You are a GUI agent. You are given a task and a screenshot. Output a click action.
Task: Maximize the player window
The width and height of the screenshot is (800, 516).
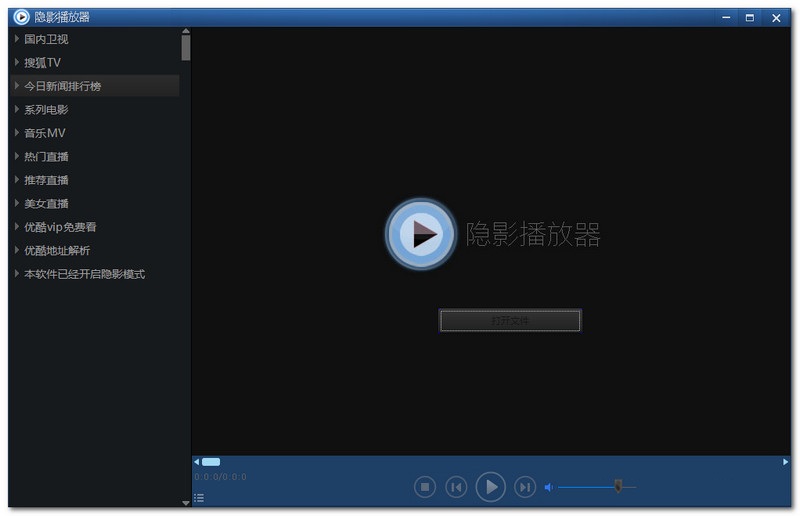[750, 17]
